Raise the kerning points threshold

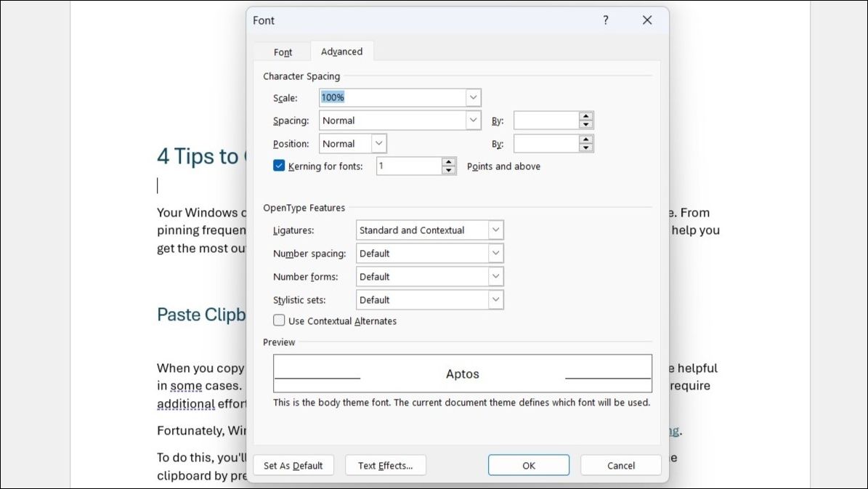[x=448, y=162]
